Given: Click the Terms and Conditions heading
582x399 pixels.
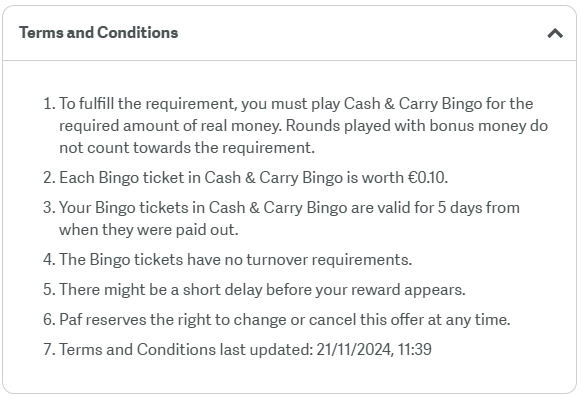Looking at the screenshot, I should (99, 33).
